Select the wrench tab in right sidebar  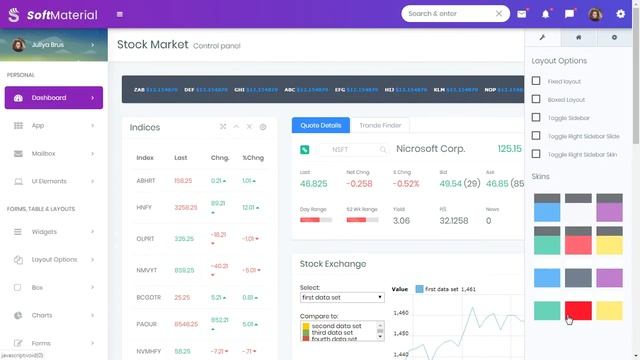pos(542,38)
